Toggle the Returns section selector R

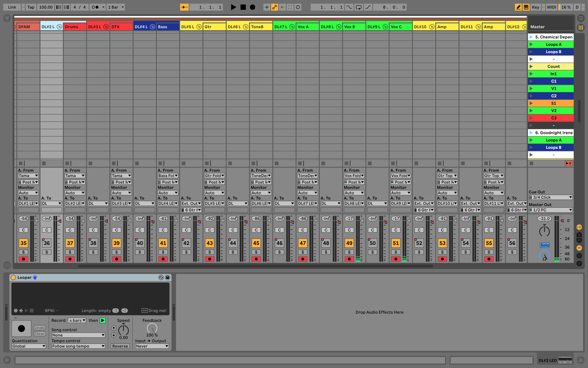point(579,240)
